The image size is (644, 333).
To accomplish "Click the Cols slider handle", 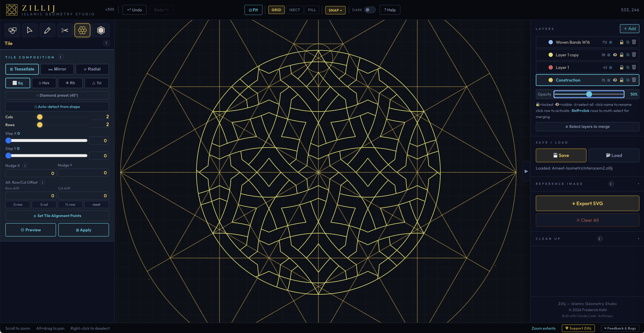I will (x=40, y=117).
